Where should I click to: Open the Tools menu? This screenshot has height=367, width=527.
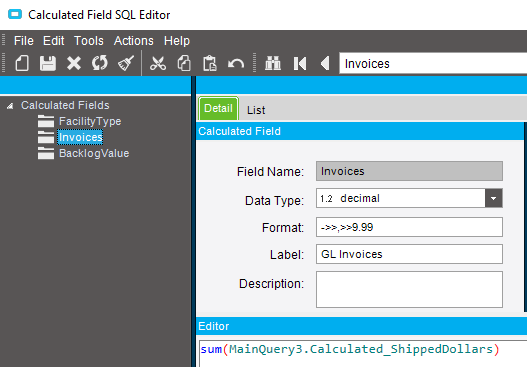[x=89, y=41]
